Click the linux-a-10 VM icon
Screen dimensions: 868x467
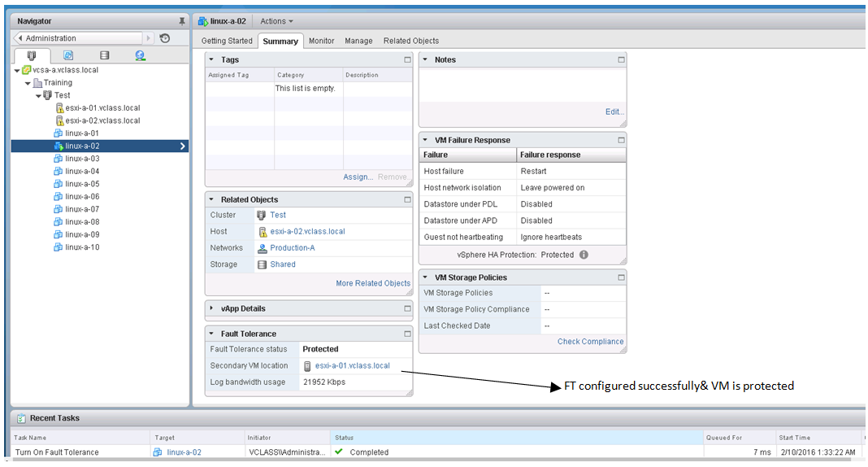point(58,247)
